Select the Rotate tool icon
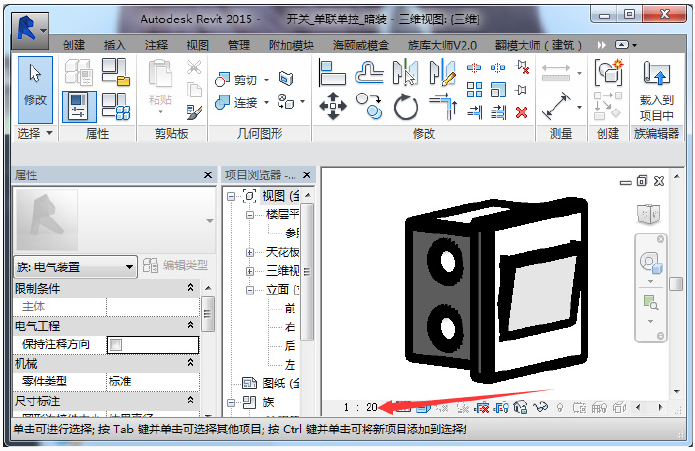Screen dimensions: 695x451 coord(406,107)
